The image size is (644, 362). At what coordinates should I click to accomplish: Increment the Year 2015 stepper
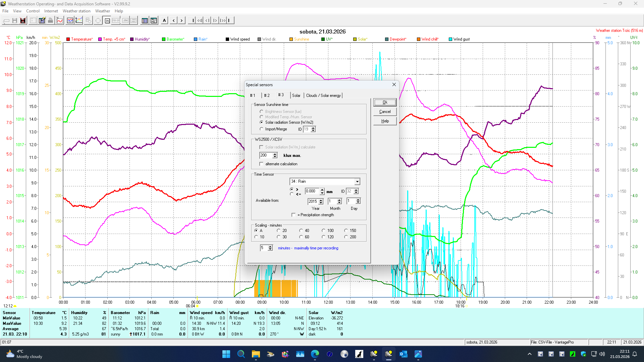pyautogui.click(x=321, y=200)
